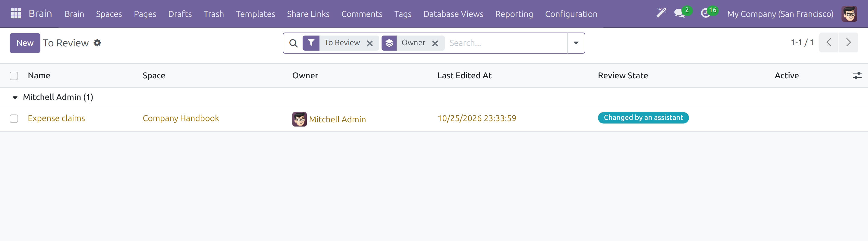Image resolution: width=868 pixels, height=241 pixels.
Task: Click the Brain app title
Action: (40, 14)
